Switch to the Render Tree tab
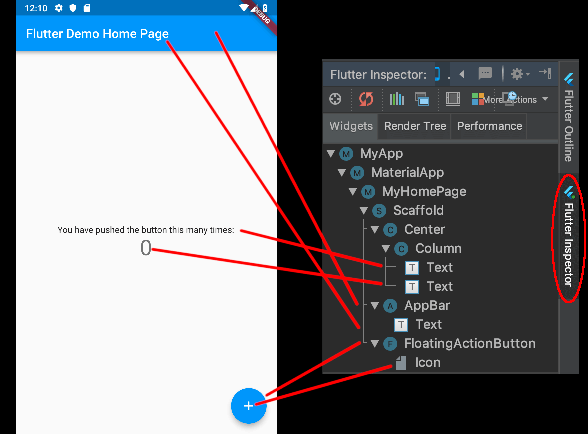This screenshot has height=435, width=588. pos(415,126)
